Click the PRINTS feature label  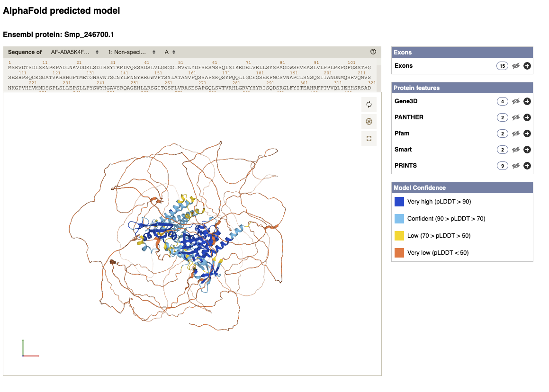405,166
